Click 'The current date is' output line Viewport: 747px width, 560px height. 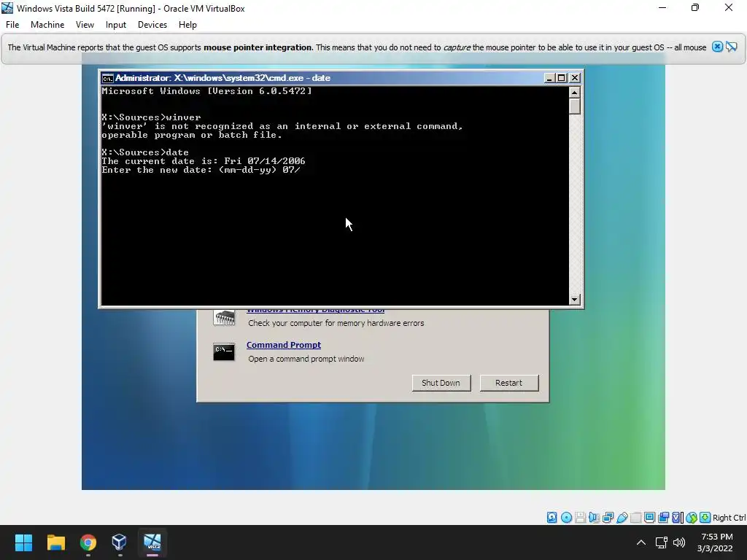204,161
